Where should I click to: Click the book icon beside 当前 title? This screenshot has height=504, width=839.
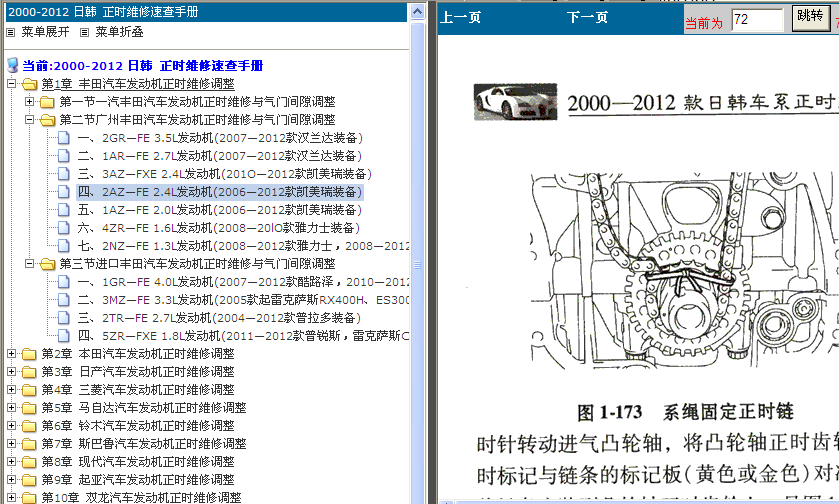(12, 66)
